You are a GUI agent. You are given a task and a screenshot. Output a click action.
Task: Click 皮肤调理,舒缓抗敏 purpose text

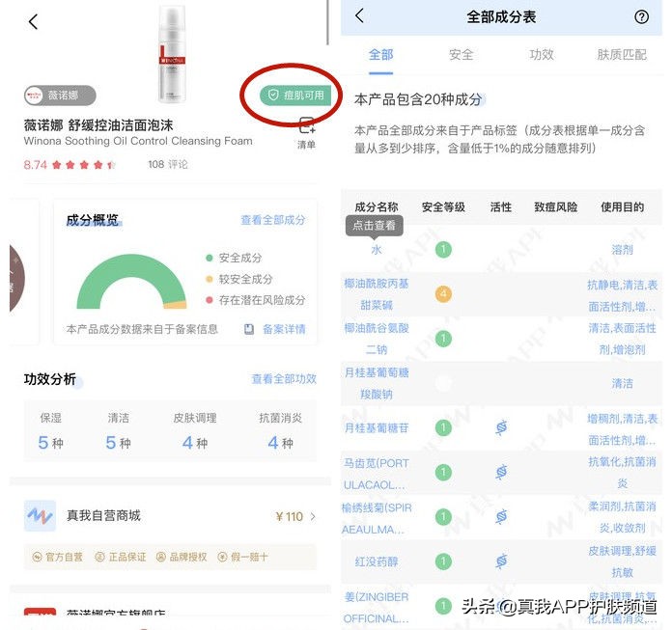click(x=623, y=562)
